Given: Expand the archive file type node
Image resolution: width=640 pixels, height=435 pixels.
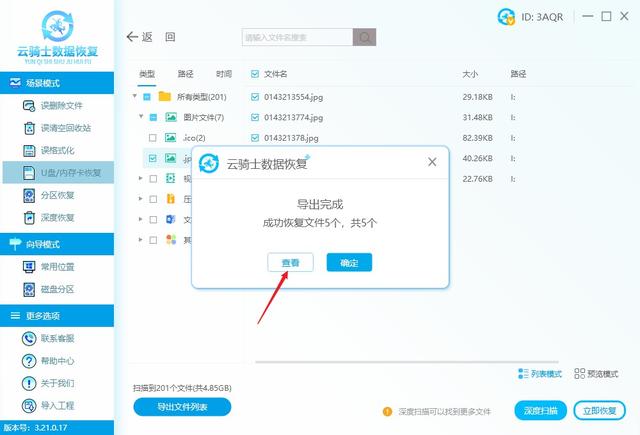Looking at the screenshot, I should [140, 199].
